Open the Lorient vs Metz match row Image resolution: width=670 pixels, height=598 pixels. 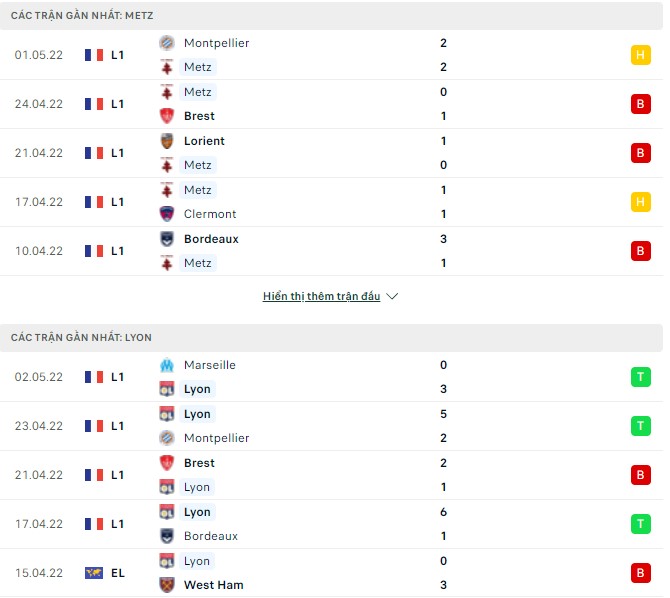(330, 153)
